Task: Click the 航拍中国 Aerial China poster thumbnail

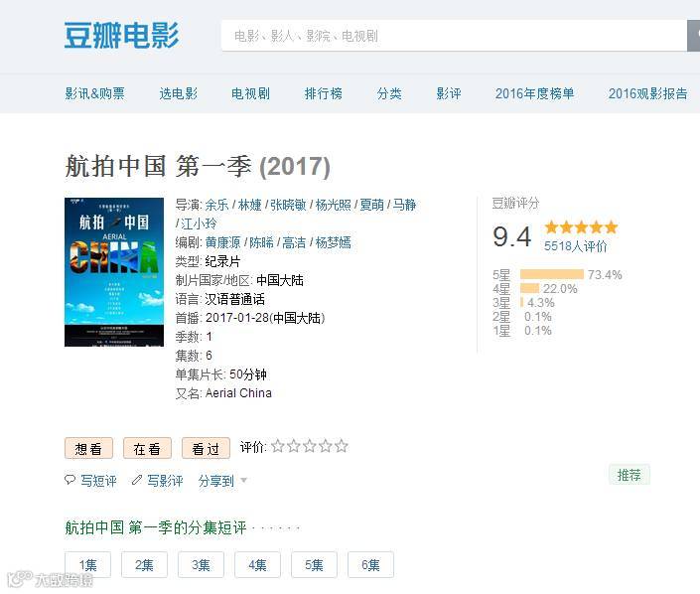Action: tap(114, 272)
